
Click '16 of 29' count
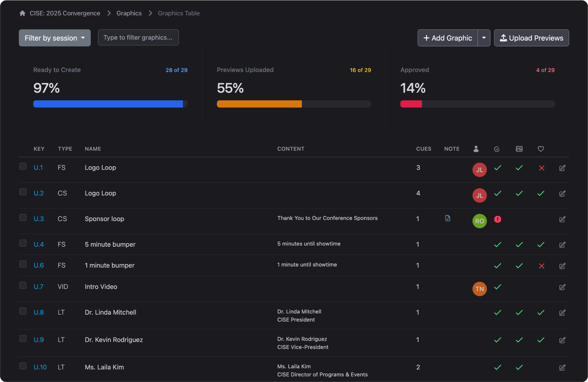pos(360,70)
